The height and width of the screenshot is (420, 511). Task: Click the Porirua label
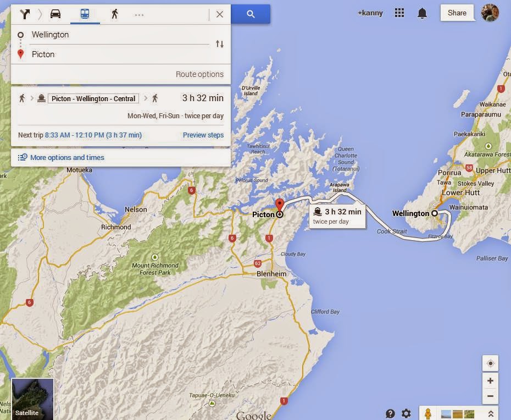[x=449, y=173]
